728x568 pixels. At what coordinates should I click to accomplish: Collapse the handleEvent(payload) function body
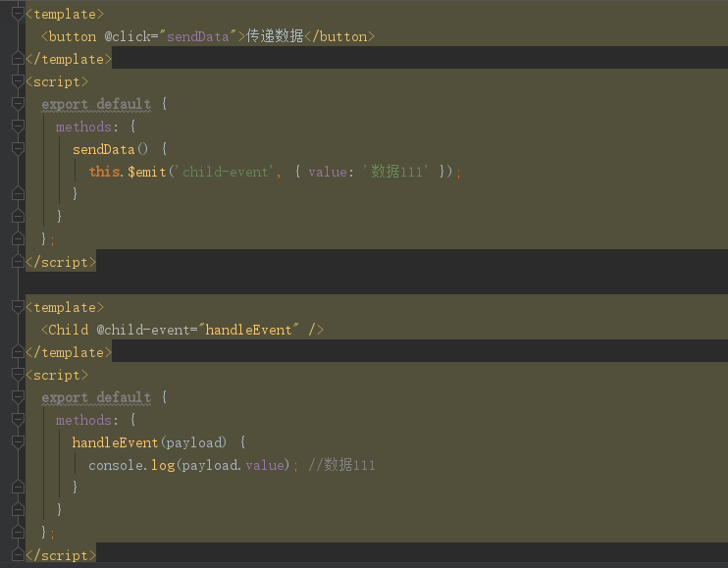click(x=18, y=442)
